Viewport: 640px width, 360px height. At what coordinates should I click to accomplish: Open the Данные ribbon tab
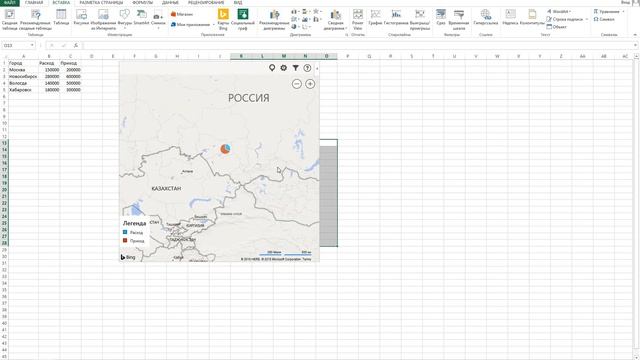coord(170,2)
